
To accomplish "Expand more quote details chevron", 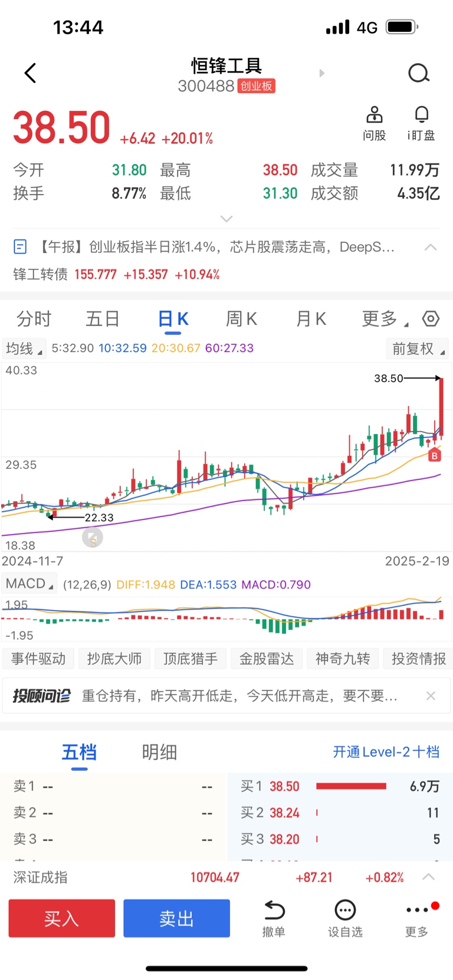I will [226, 219].
